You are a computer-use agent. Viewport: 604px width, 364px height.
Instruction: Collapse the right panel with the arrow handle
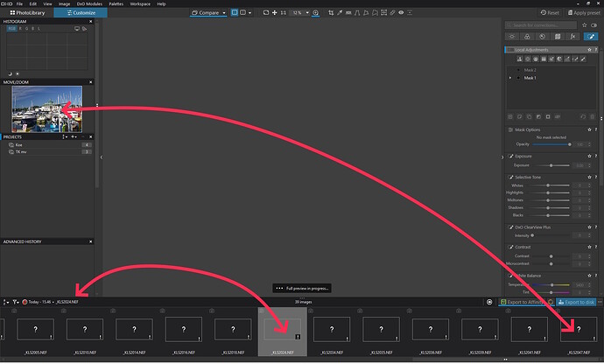point(502,157)
